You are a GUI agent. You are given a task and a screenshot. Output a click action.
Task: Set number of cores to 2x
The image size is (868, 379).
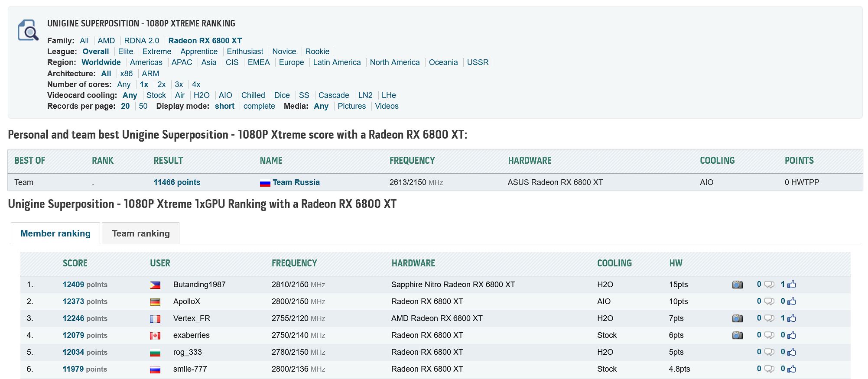(x=162, y=84)
